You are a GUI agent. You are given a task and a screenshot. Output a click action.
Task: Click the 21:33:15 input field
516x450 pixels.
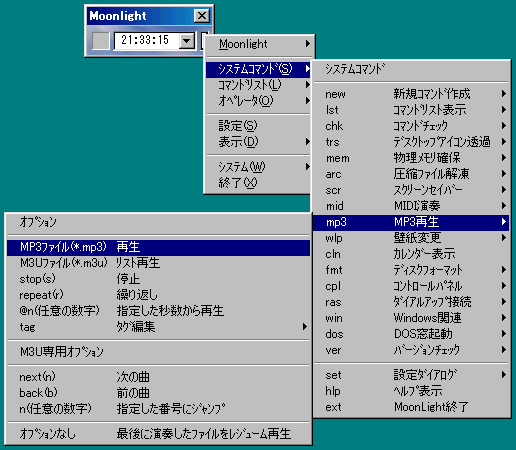(147, 41)
